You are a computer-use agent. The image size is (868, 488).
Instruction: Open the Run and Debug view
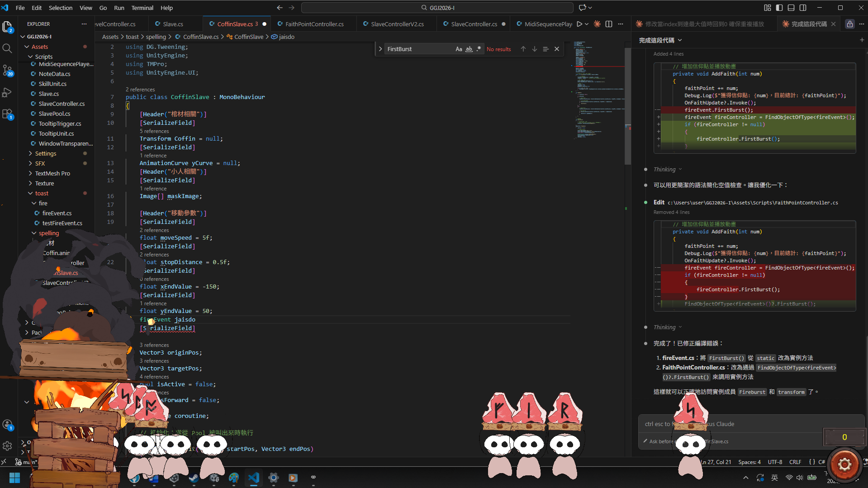click(7, 92)
